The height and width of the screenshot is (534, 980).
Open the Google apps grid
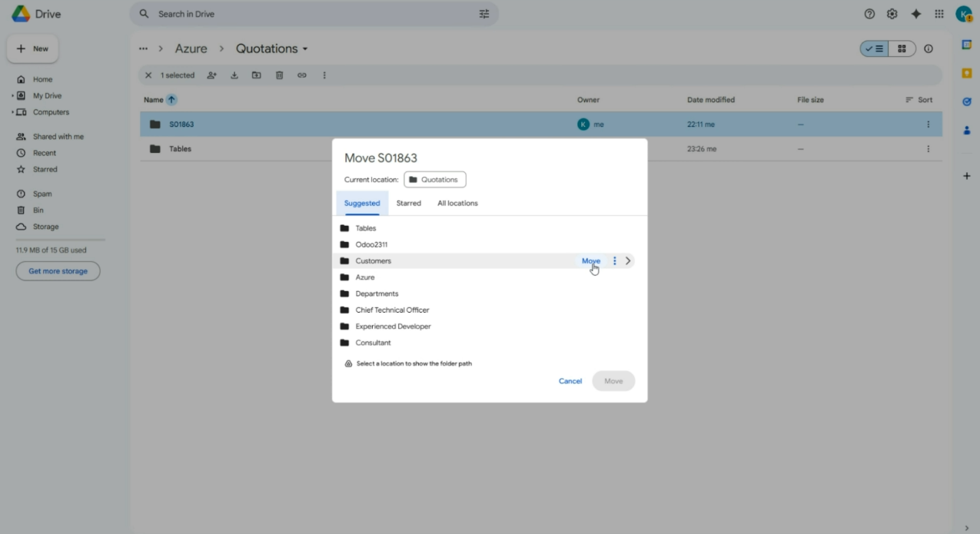click(x=938, y=14)
